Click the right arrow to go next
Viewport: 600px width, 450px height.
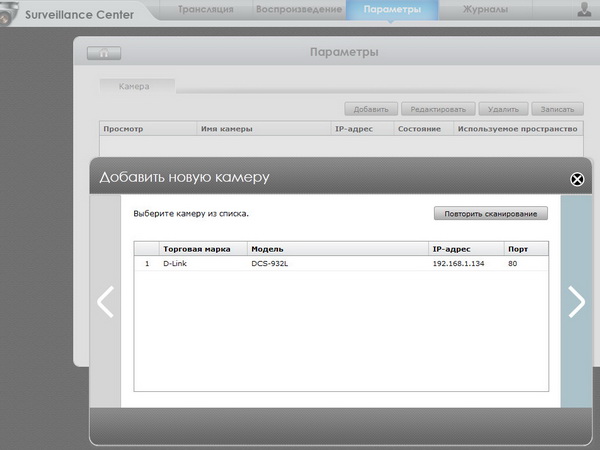pyautogui.click(x=576, y=301)
